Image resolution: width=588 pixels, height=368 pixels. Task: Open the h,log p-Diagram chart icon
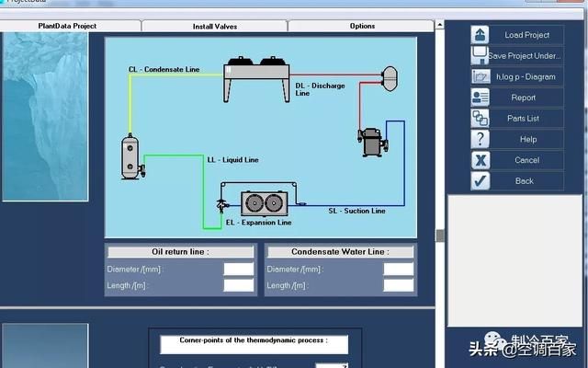pyautogui.click(x=481, y=76)
